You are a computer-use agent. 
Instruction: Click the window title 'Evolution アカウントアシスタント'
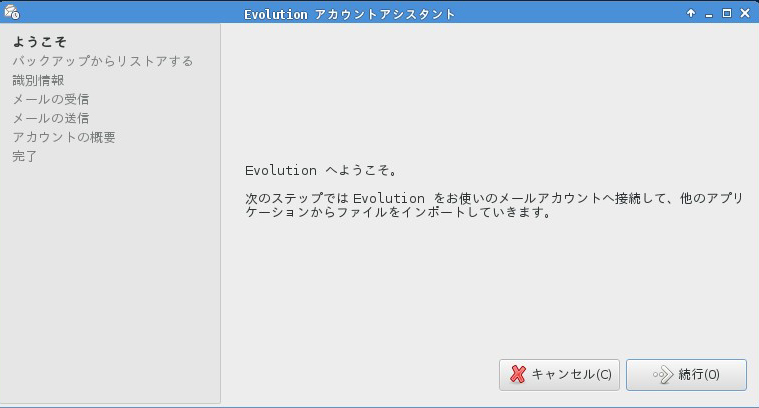(x=350, y=13)
